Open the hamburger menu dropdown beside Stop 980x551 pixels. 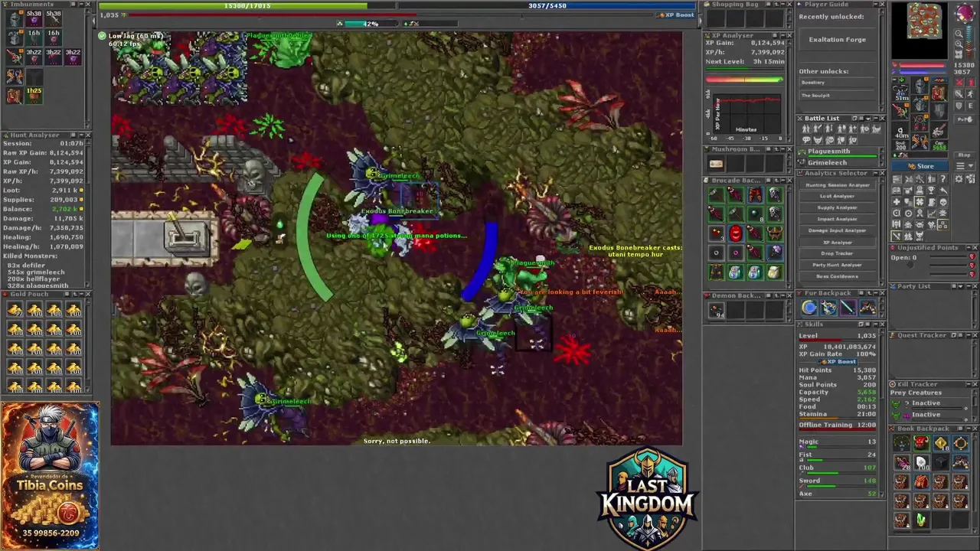click(x=965, y=166)
